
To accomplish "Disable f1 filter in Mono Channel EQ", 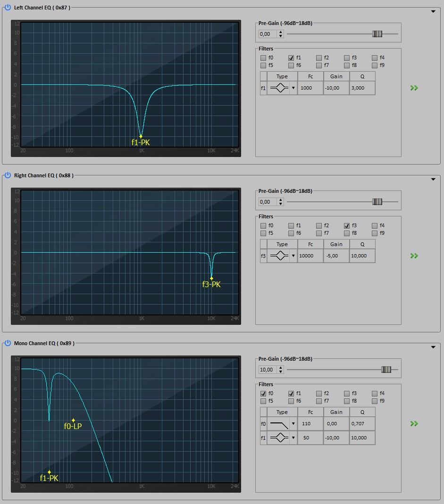I will click(291, 393).
